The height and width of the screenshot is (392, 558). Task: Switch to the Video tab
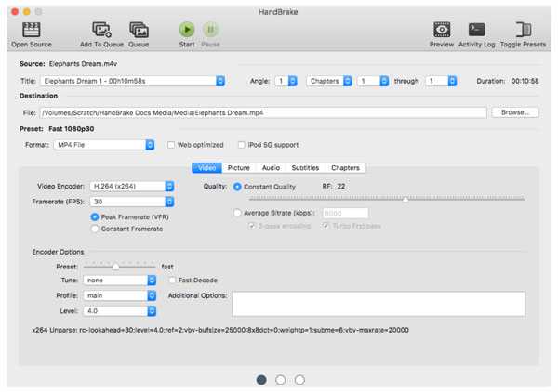coord(206,168)
